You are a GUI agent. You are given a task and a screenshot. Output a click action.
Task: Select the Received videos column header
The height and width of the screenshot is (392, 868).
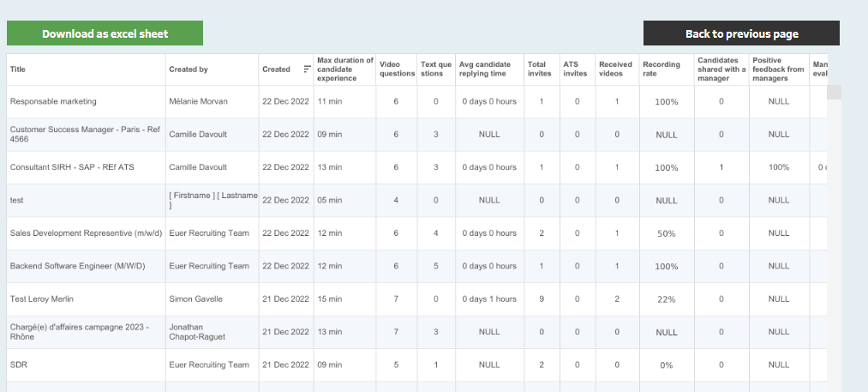pyautogui.click(x=615, y=69)
